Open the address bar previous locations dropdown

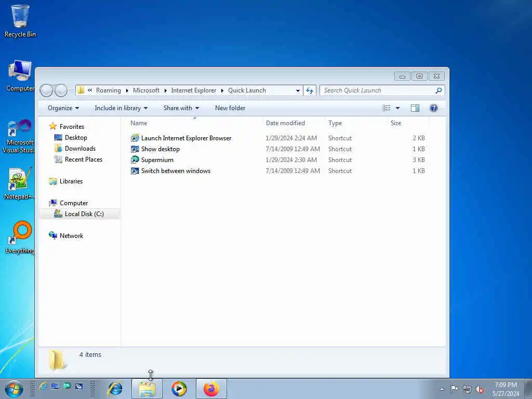[x=298, y=90]
